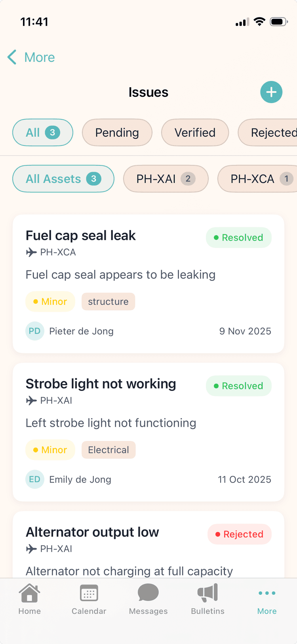This screenshot has width=297, height=644.
Task: Tap the ED avatar for Emily de Jong
Action: tap(35, 479)
